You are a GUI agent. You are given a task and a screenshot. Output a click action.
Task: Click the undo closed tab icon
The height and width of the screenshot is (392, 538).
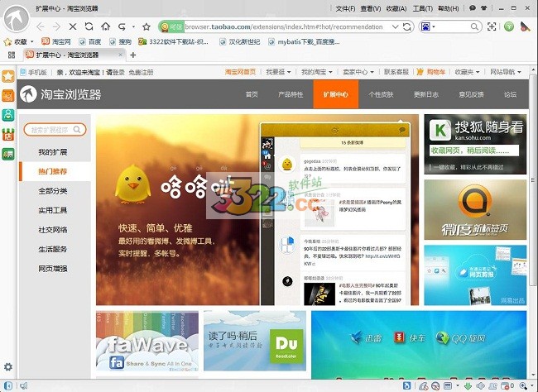coord(122,26)
